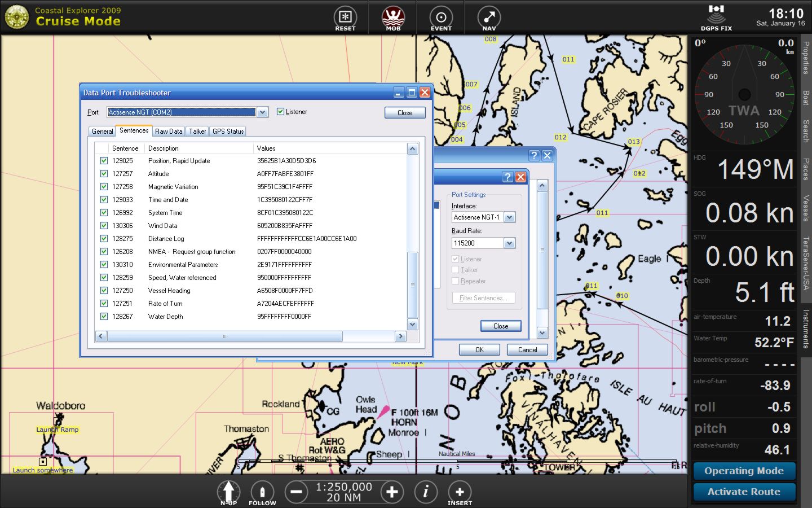
Task: Open the Search side tab
Action: point(806,130)
